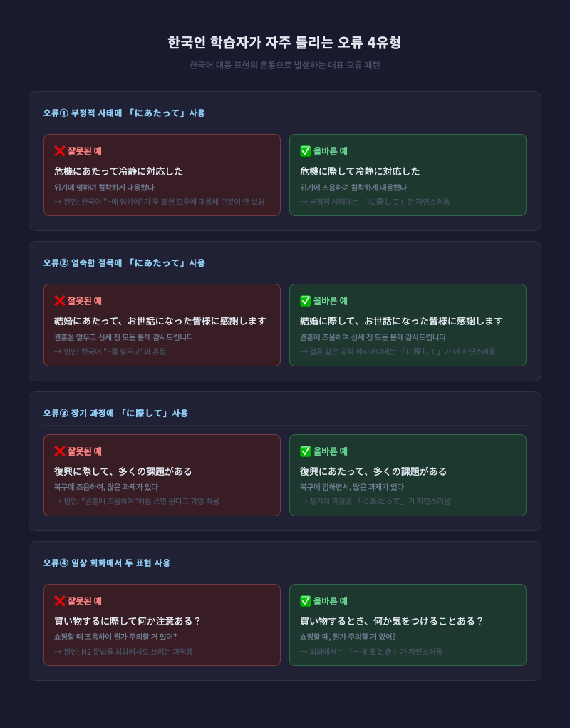Click the red X icon in error ① card
570x728 pixels.
(59, 151)
